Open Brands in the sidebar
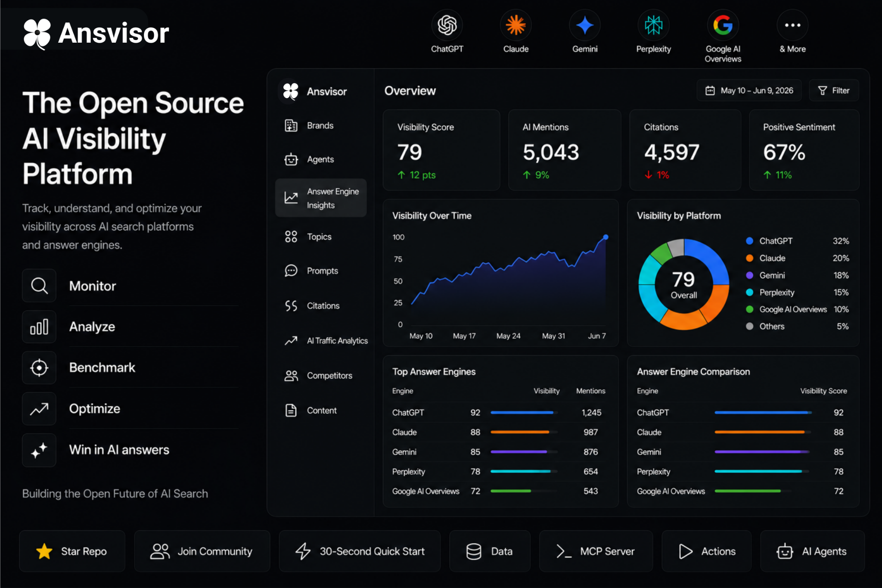Image resolution: width=882 pixels, height=588 pixels. (x=321, y=125)
